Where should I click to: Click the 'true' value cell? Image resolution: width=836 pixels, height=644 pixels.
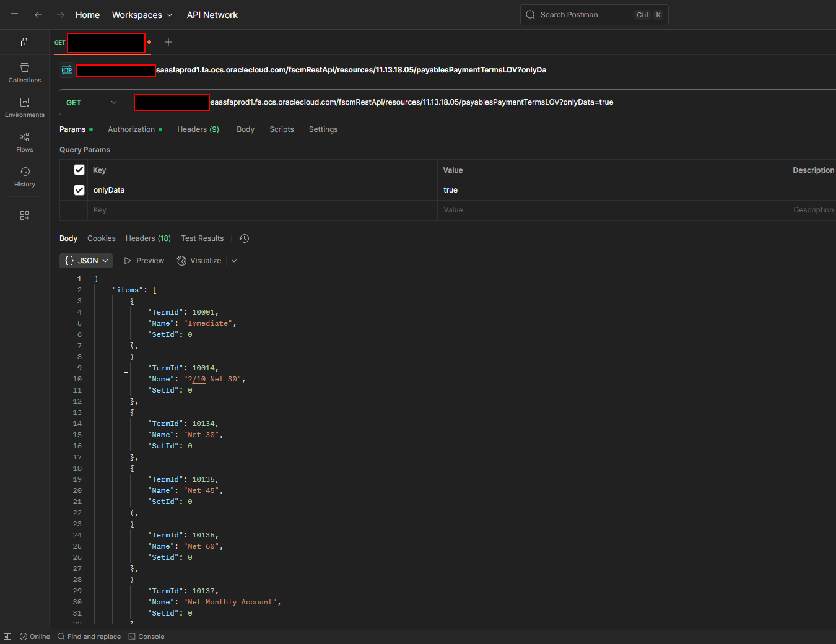(612, 190)
